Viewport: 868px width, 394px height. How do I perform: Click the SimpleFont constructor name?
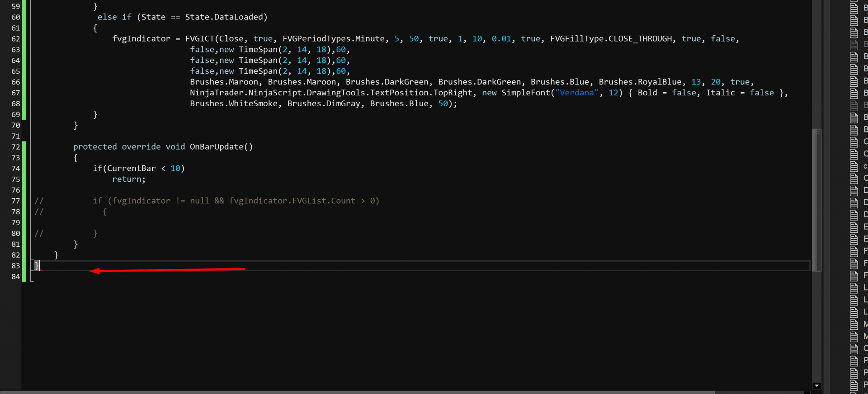click(x=526, y=93)
